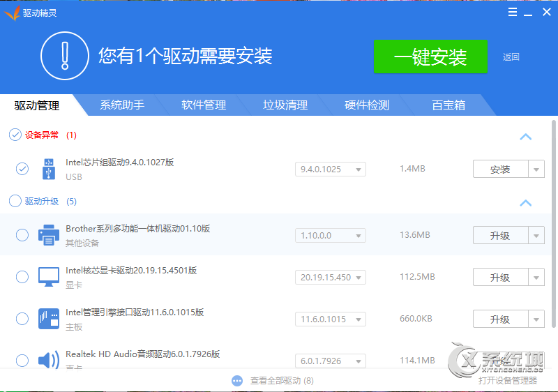
Task: Check the Realtek HD Audio driver checkbox
Action: [x=22, y=361]
